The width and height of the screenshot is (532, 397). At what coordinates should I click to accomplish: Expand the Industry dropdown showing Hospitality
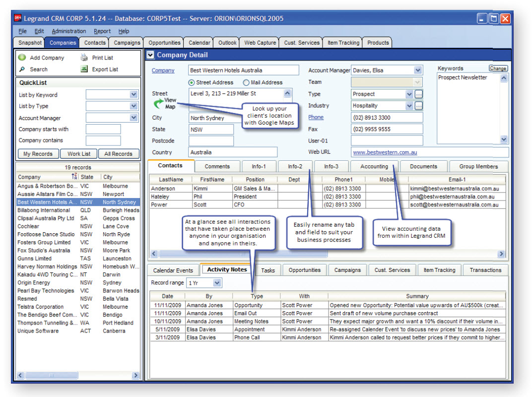click(x=409, y=106)
